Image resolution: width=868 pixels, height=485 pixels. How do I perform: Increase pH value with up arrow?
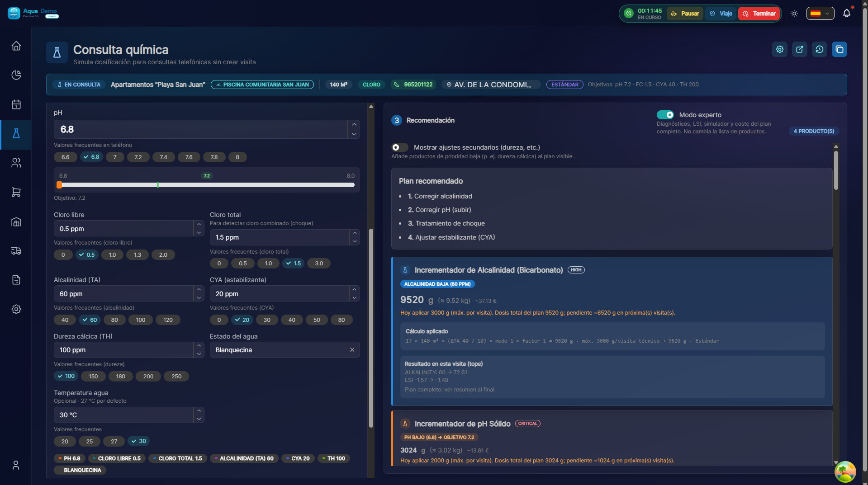354,125
